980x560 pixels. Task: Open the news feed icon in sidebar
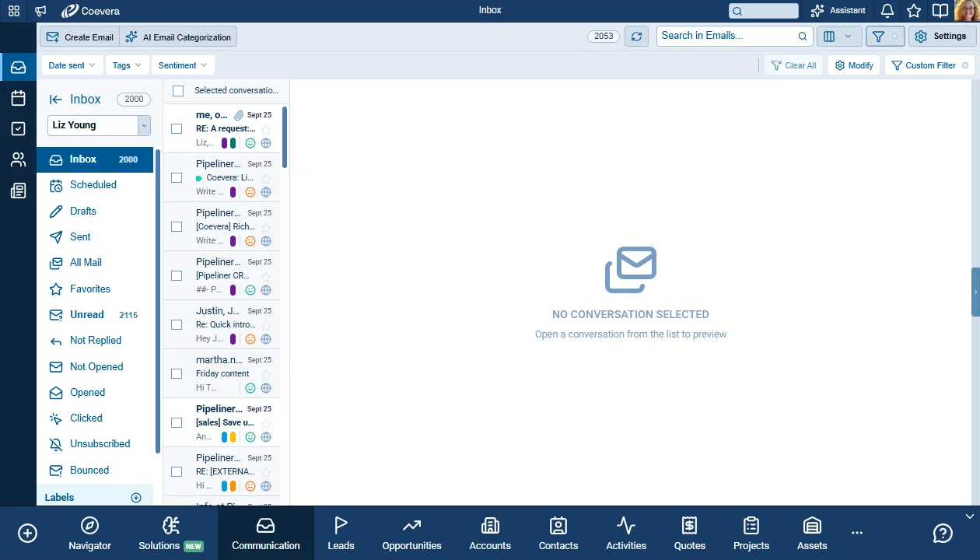point(18,191)
